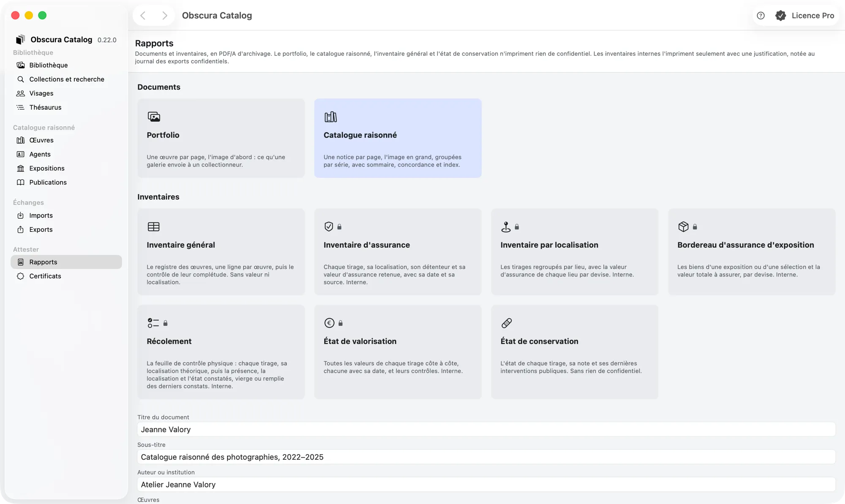
Task: Open the Exports section
Action: (66, 229)
